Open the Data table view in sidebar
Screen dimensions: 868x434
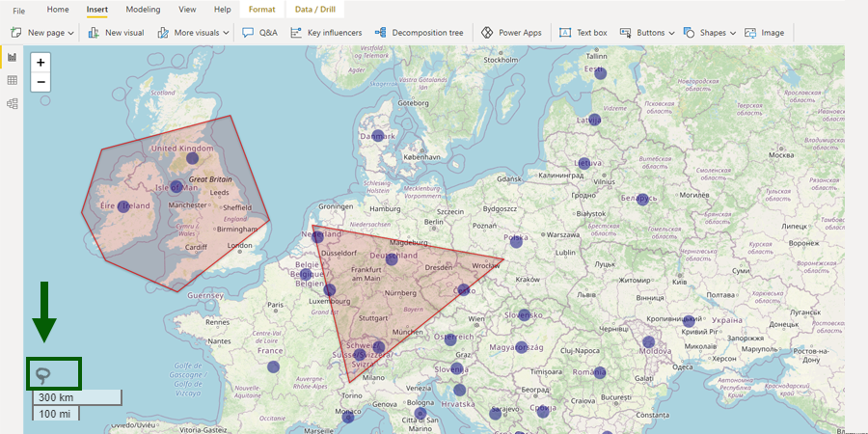pyautogui.click(x=13, y=80)
